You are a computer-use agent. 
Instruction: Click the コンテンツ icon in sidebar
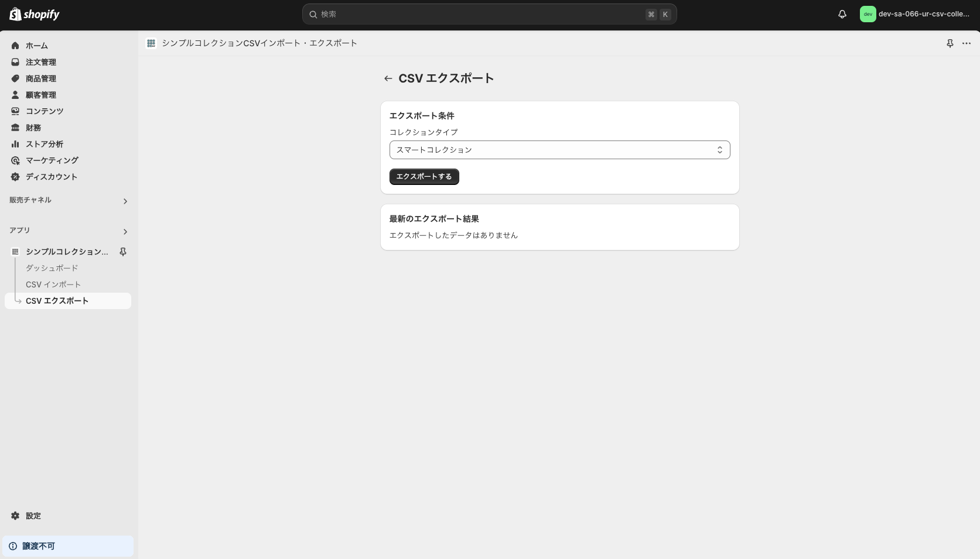15,111
